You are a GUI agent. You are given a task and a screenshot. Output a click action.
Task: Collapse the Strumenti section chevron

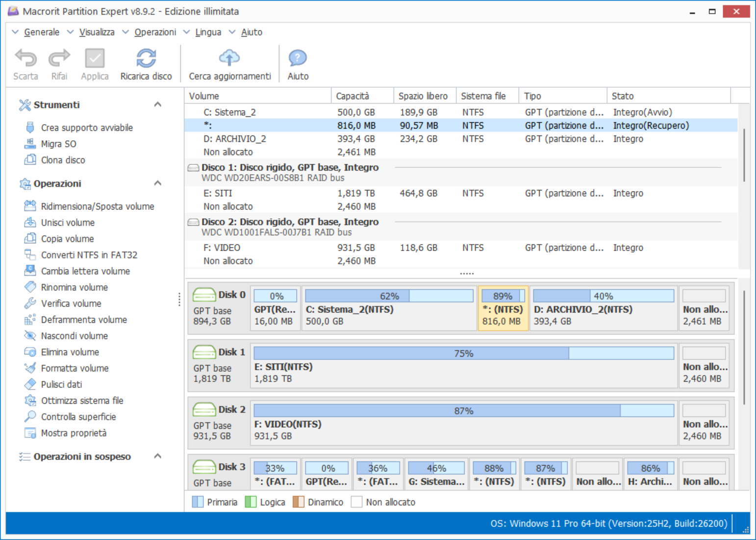(x=157, y=104)
